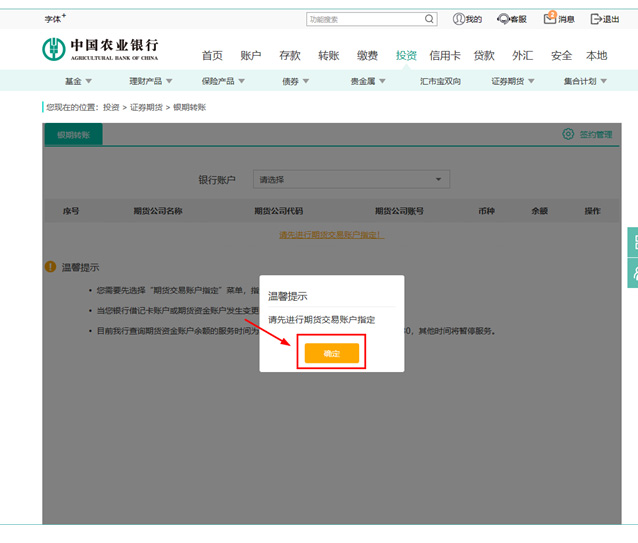Image resolution: width=638 pixels, height=543 pixels.
Task: Open 我的 user profile icon
Action: pyautogui.click(x=459, y=19)
